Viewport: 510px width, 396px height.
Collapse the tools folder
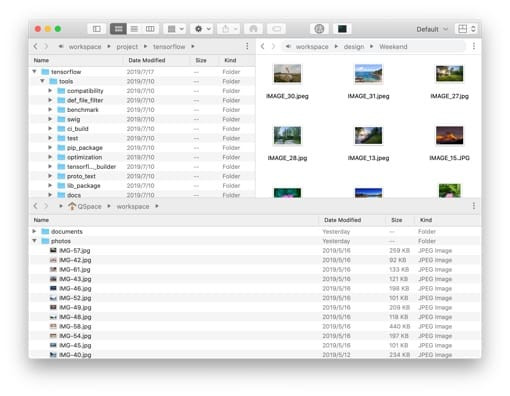click(42, 81)
